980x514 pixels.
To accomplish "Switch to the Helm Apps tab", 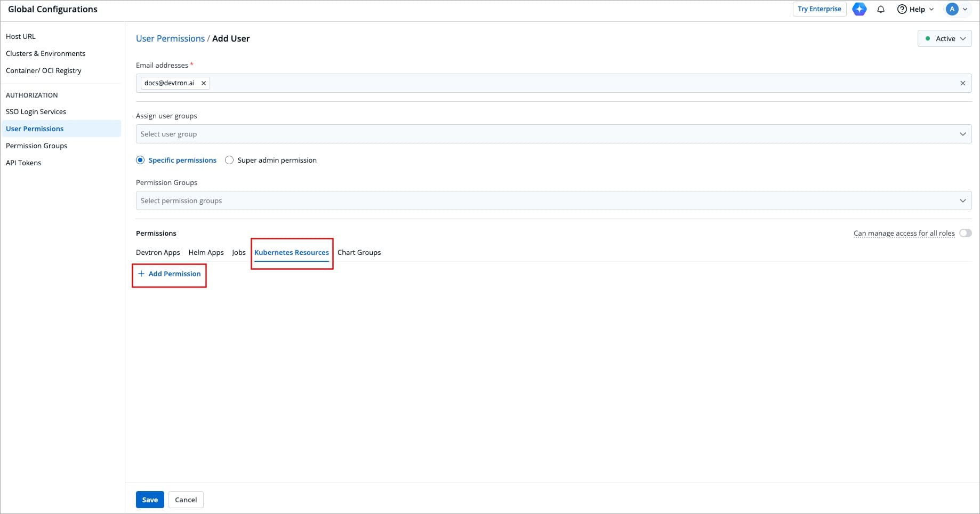I will 206,252.
